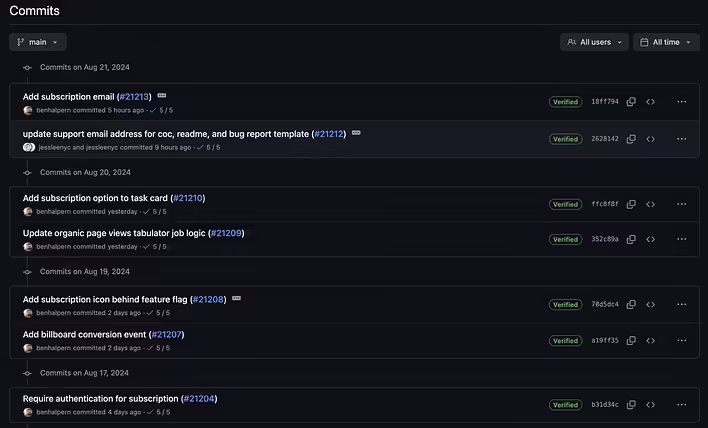Click Verified badge on commit b31d34c
This screenshot has width=708, height=428.
coord(565,405)
